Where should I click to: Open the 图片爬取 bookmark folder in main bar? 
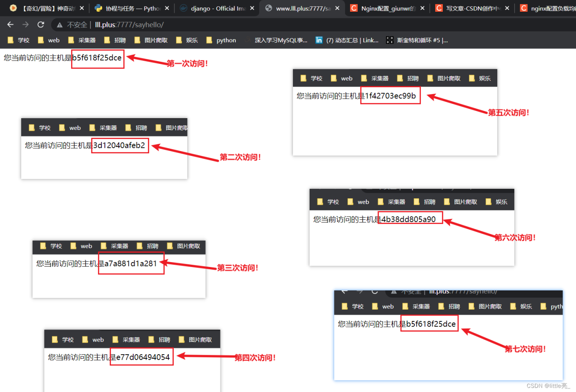(151, 40)
